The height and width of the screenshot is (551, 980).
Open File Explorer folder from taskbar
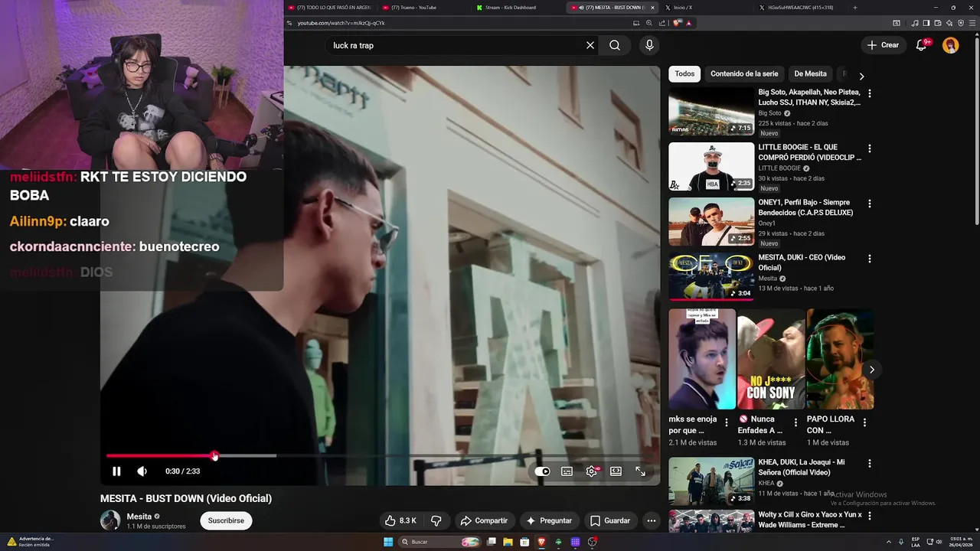[x=507, y=542]
